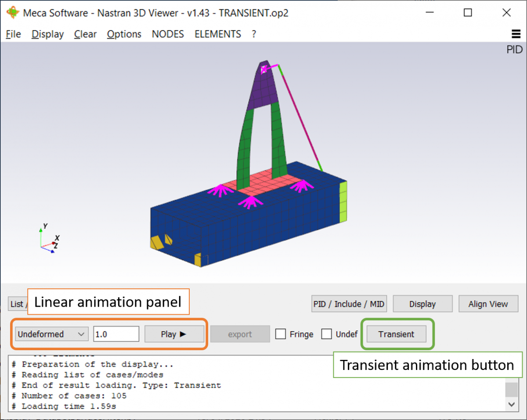Open the NODES menu
Screen dimensions: 527x420
[x=168, y=34]
